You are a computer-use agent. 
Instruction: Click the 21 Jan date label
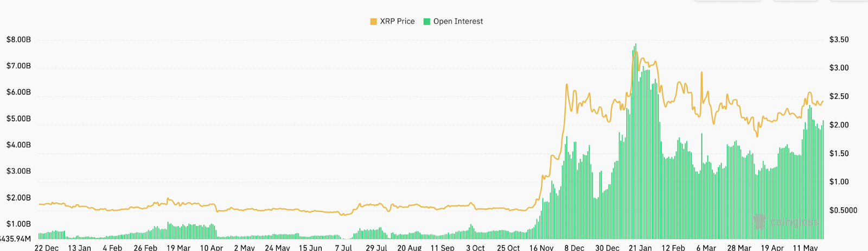pos(640,248)
